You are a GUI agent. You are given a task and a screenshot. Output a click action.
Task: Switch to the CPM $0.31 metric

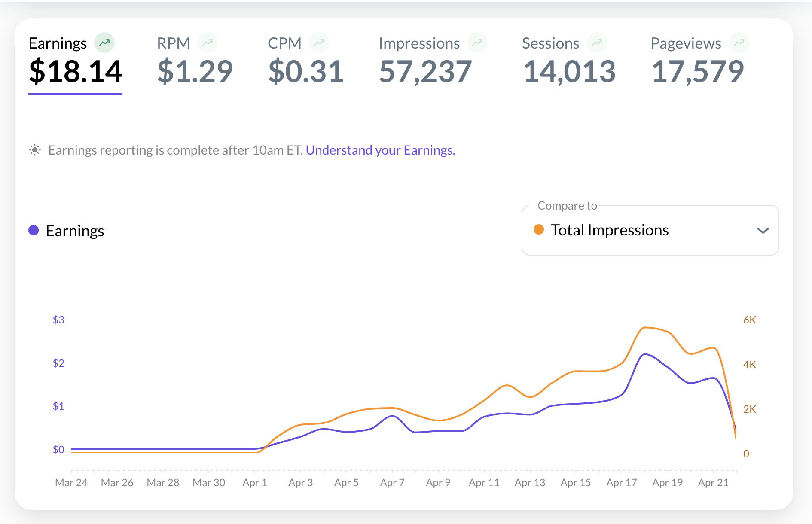click(x=305, y=71)
